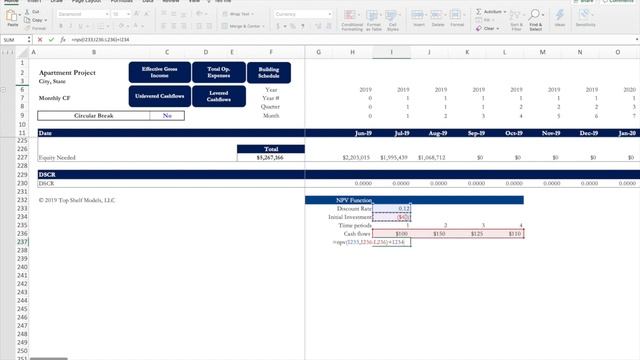Open the Currency number format dropdown
640x360 pixels.
[329, 14]
